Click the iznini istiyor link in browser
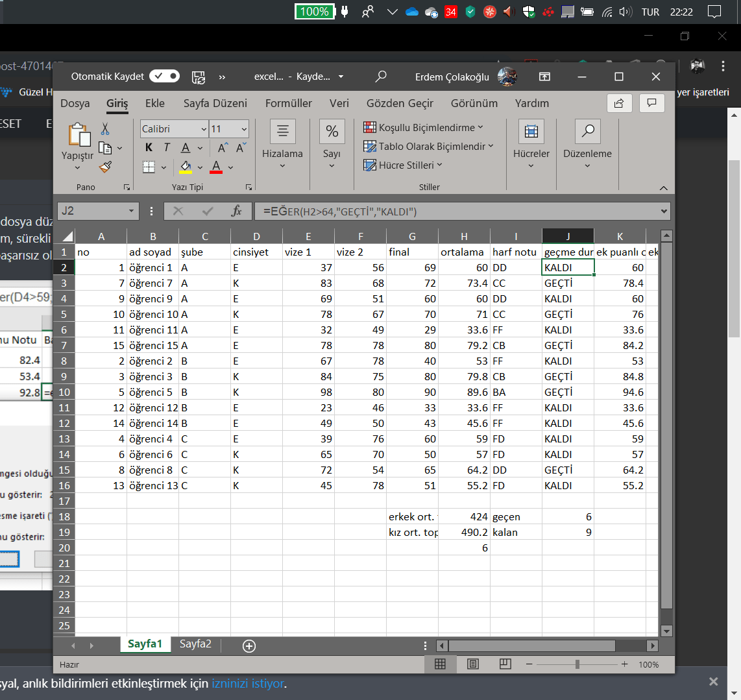 (248, 684)
